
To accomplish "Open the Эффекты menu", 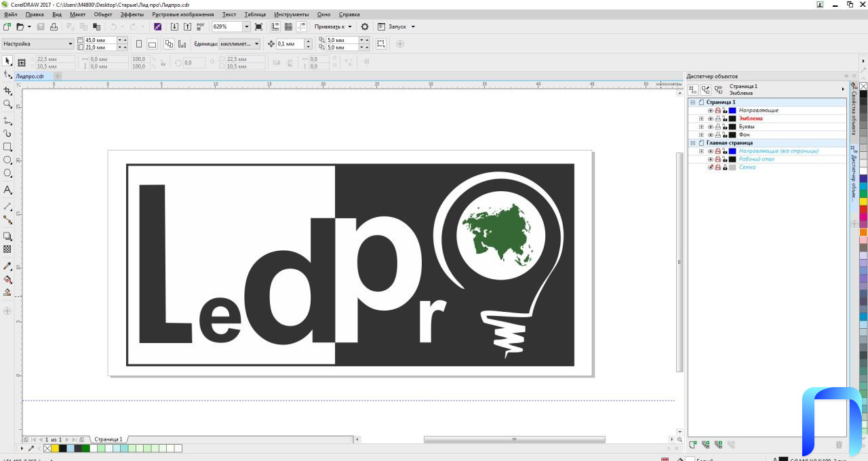I will [132, 14].
